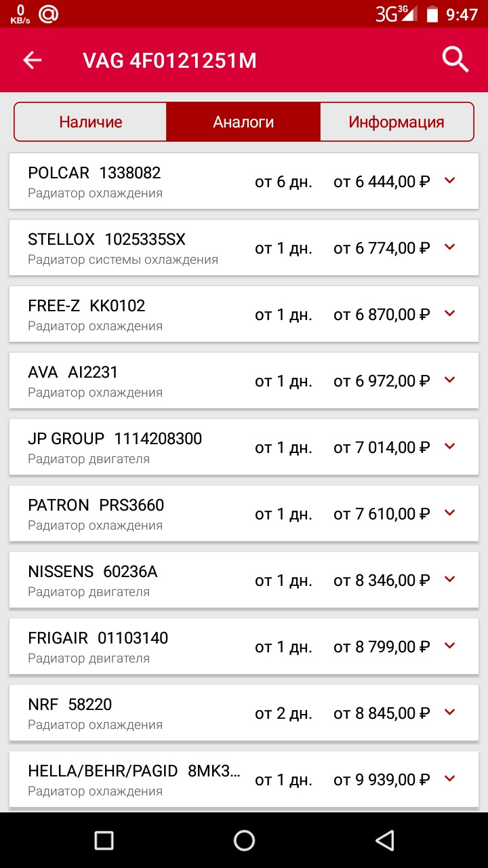The width and height of the screenshot is (488, 868).
Task: Select the Аналоги tab
Action: 243,122
